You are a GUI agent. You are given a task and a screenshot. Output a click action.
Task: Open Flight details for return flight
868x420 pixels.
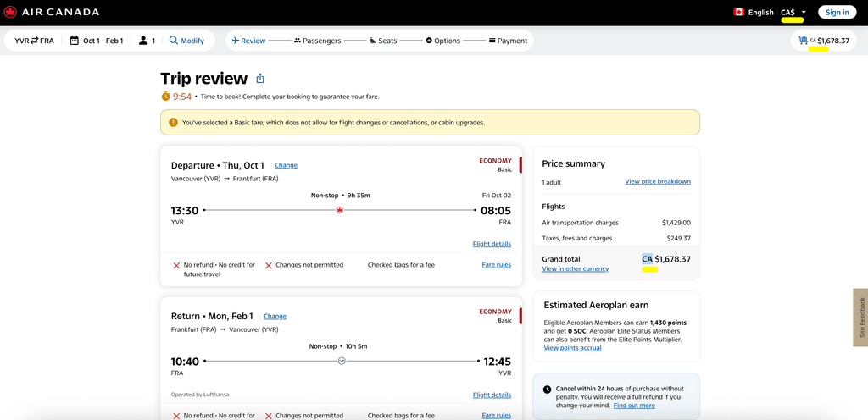pyautogui.click(x=492, y=395)
